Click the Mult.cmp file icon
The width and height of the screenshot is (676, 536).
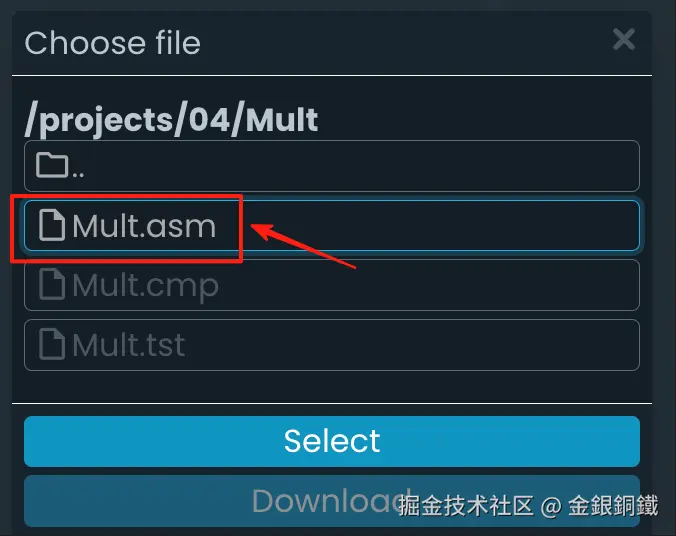(52, 284)
